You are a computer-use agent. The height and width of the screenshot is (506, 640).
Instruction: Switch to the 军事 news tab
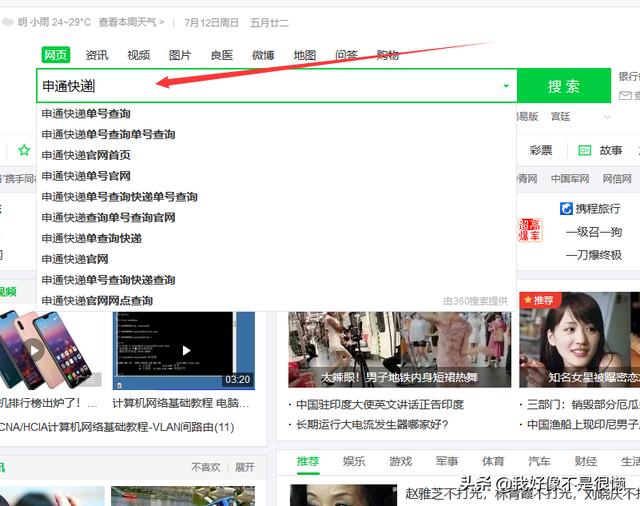(447, 462)
